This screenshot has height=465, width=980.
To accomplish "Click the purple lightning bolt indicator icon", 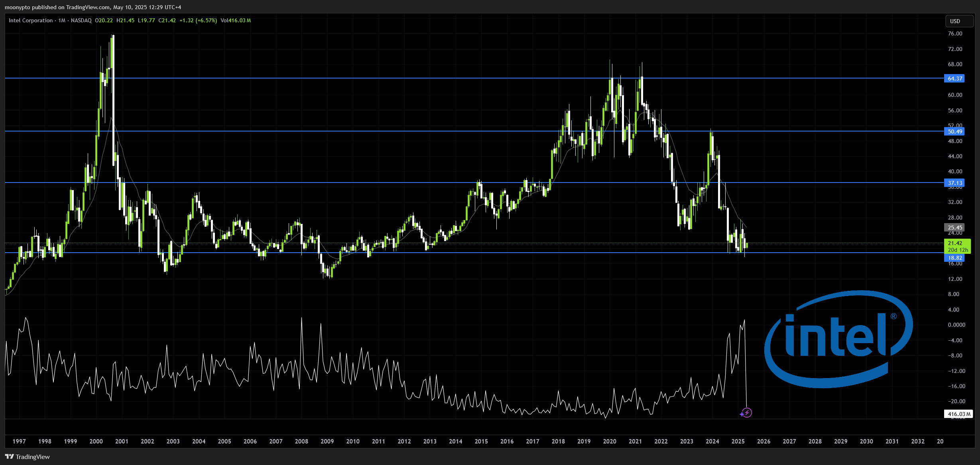I will pos(747,413).
